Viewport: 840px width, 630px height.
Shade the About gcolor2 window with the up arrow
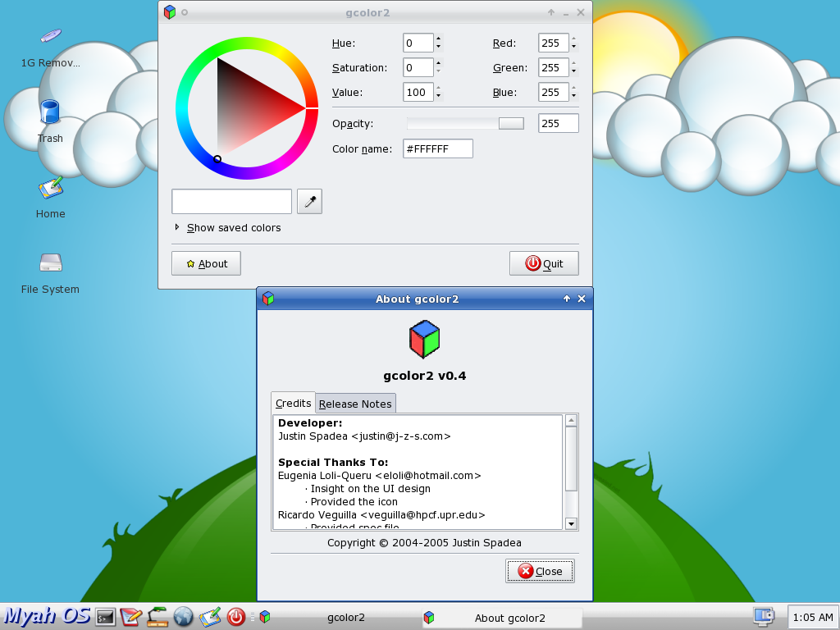[x=567, y=299]
